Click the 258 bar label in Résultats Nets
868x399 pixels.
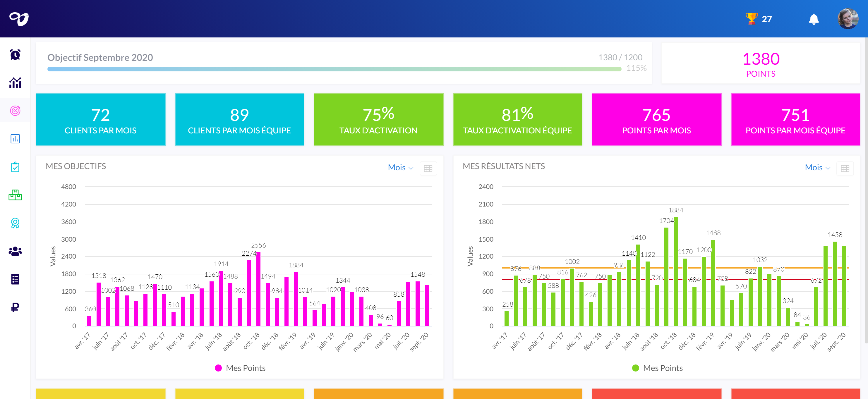pos(507,304)
